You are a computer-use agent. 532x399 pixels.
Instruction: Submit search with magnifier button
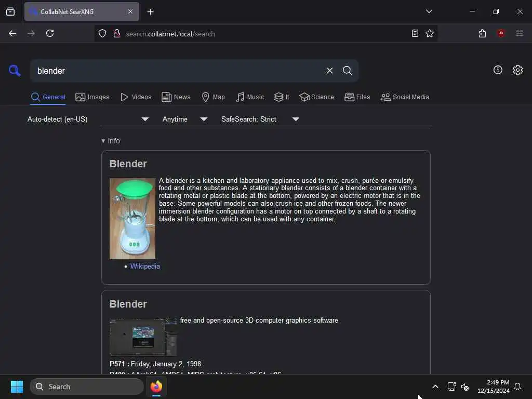(347, 71)
